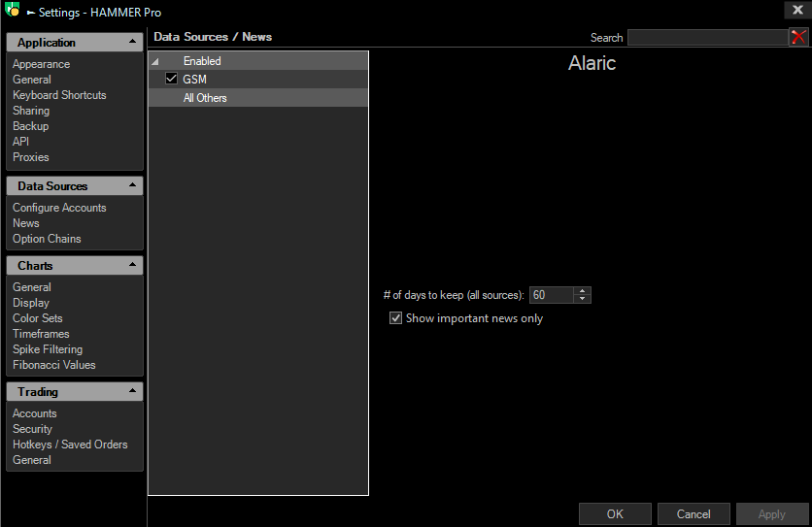Open General under Charts
This screenshot has height=527, width=812.
pos(32,287)
